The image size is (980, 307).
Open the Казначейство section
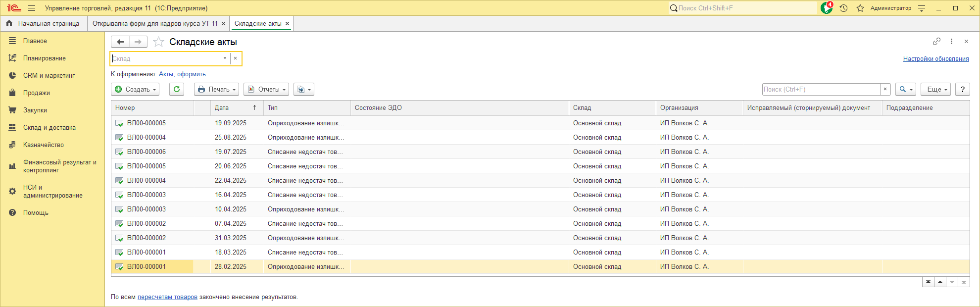tap(52, 145)
